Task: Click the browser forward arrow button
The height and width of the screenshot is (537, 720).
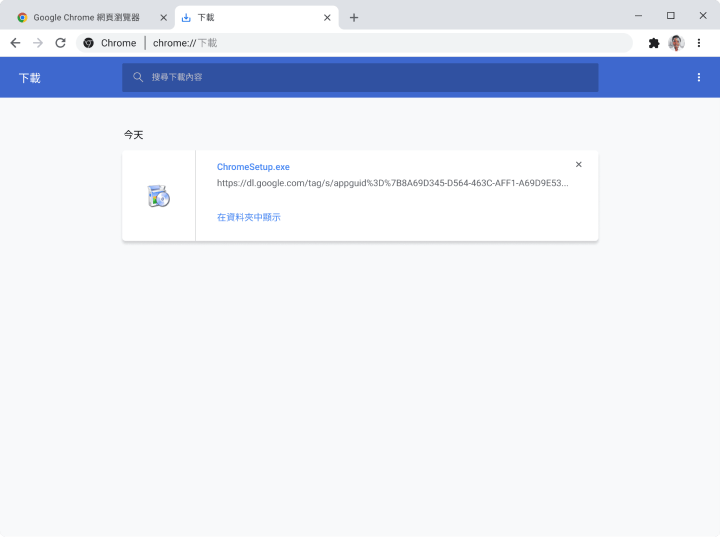Action: coord(38,43)
